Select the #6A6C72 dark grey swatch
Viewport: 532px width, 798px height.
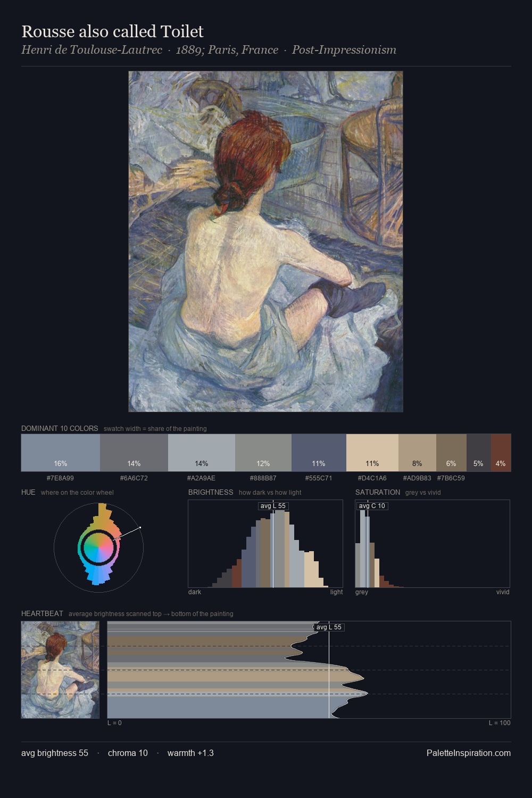[x=134, y=453]
